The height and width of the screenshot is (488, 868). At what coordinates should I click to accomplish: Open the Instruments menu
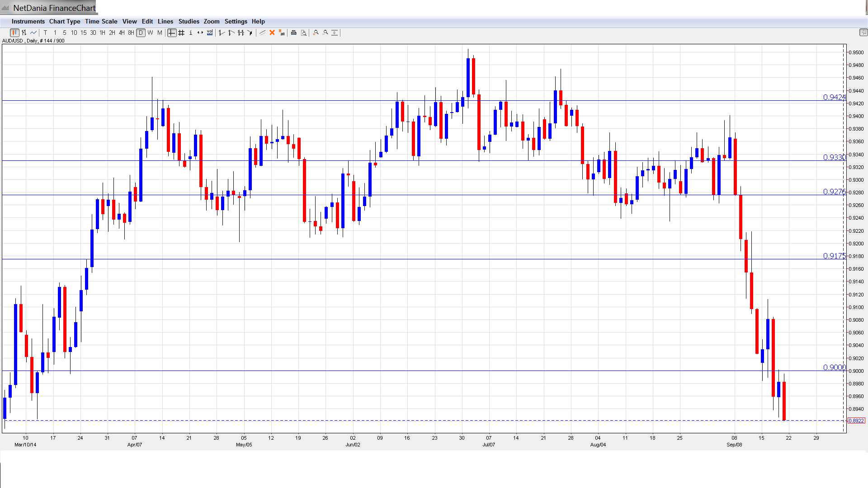pyautogui.click(x=28, y=21)
